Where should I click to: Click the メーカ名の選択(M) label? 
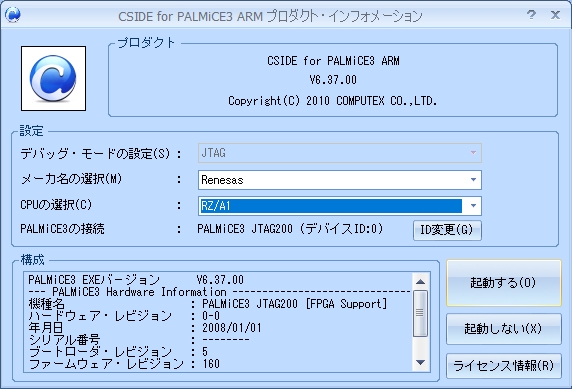(71, 179)
